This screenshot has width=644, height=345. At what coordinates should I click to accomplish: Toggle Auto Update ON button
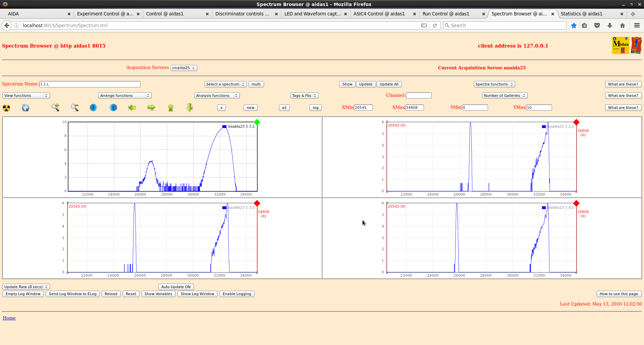click(x=176, y=287)
